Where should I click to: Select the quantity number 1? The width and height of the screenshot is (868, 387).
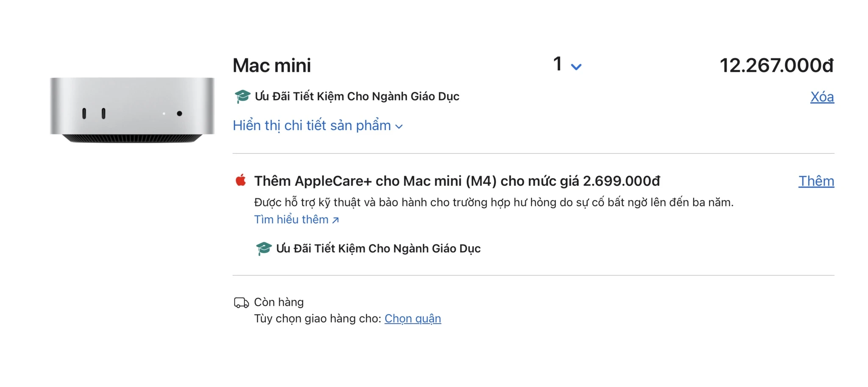pos(558,64)
